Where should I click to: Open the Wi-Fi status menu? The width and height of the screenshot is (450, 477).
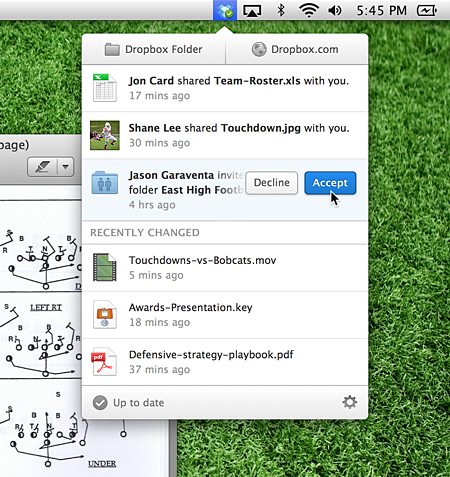tap(309, 11)
